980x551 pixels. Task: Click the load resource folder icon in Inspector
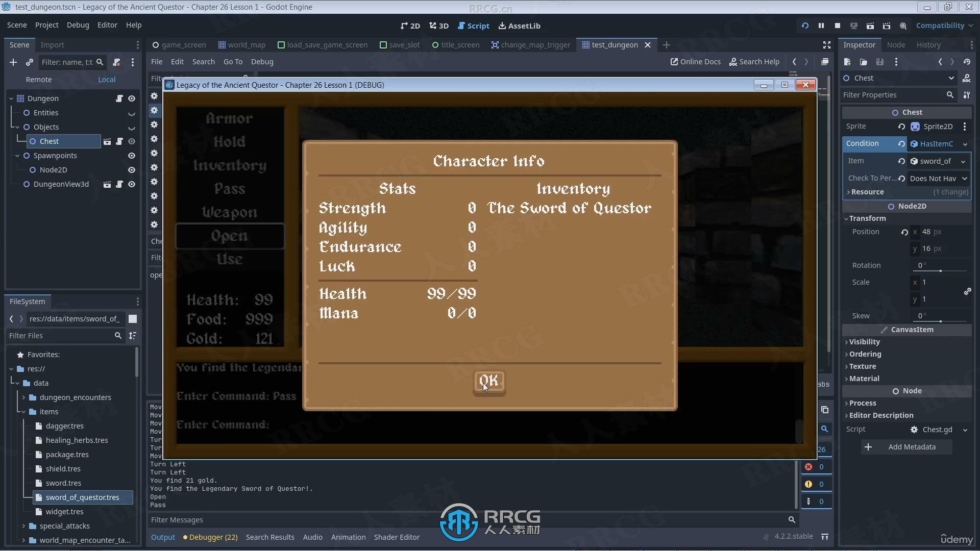(x=864, y=62)
